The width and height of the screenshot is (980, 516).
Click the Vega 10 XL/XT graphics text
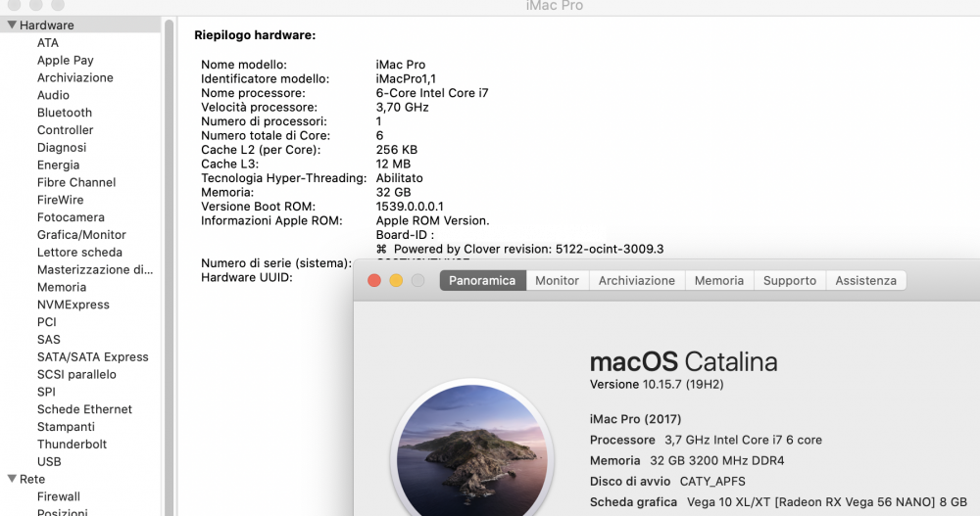click(x=827, y=502)
